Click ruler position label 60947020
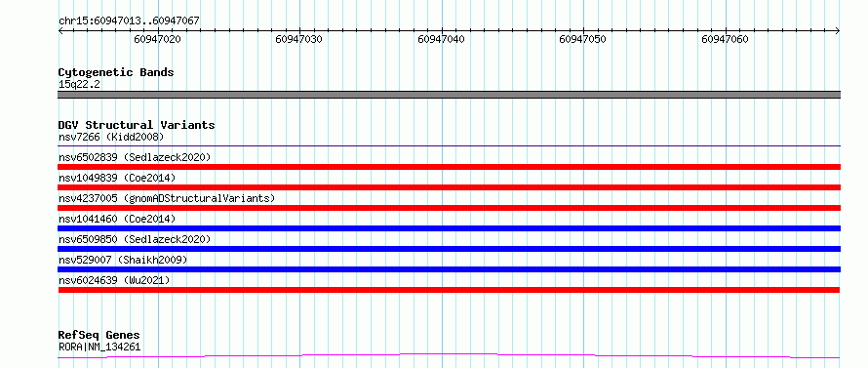Image resolution: width=868 pixels, height=368 pixels. click(157, 39)
